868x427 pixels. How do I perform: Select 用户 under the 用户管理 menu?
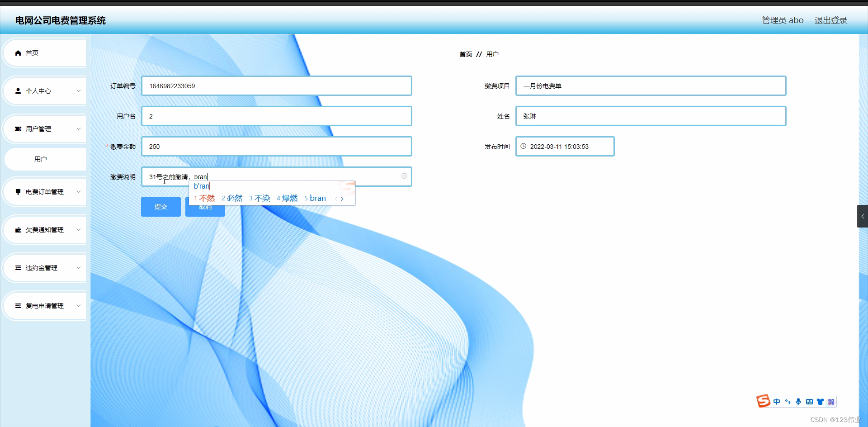coord(41,159)
